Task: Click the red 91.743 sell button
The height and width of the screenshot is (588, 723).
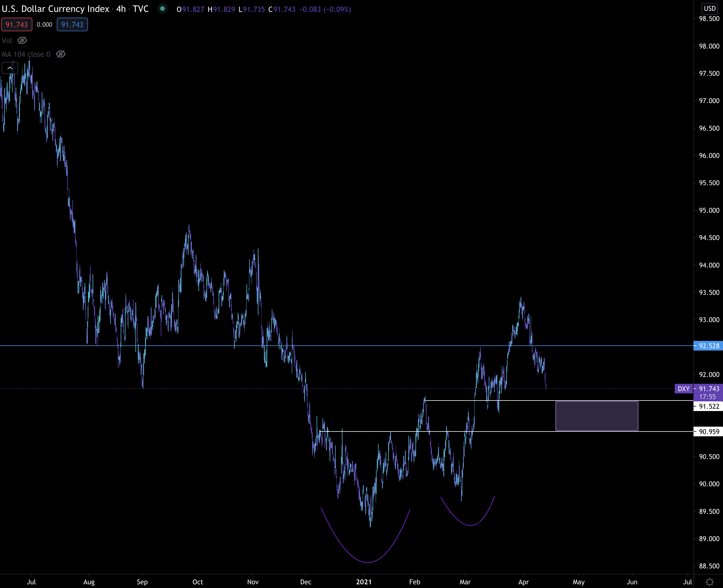Action: [x=16, y=25]
